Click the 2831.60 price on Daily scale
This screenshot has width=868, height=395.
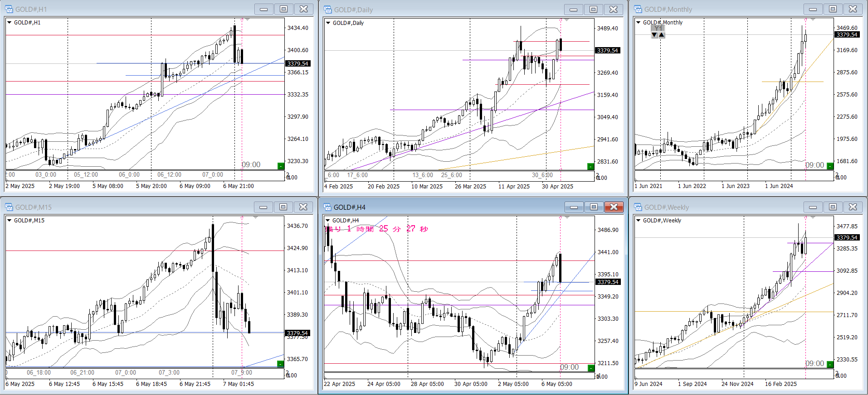[x=608, y=162]
